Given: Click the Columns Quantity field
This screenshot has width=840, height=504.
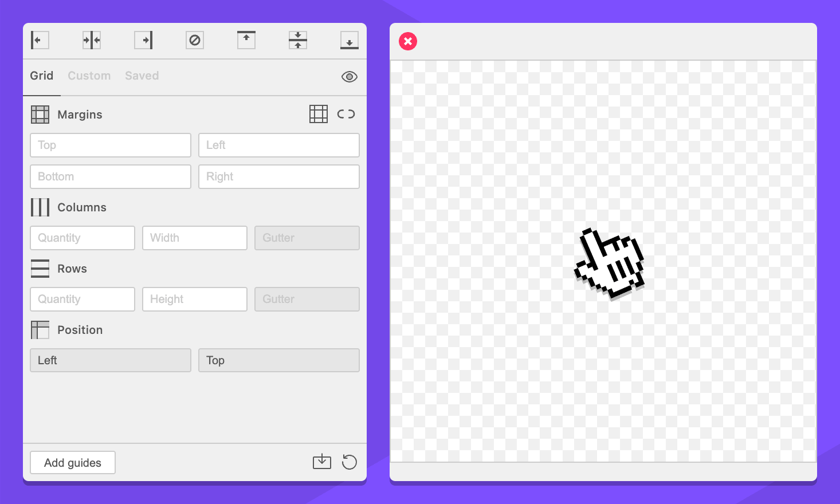Looking at the screenshot, I should click(83, 238).
